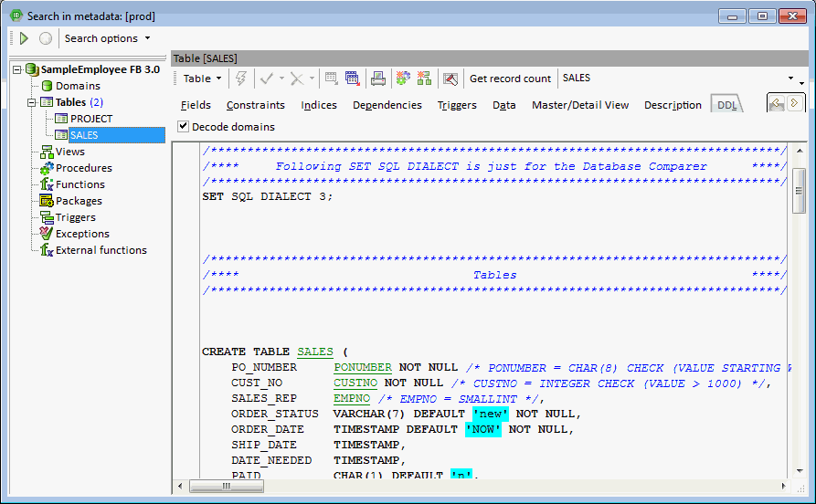816x504 pixels.
Task: Open the dropdown arrow beside commit checkmark
Action: [281, 79]
